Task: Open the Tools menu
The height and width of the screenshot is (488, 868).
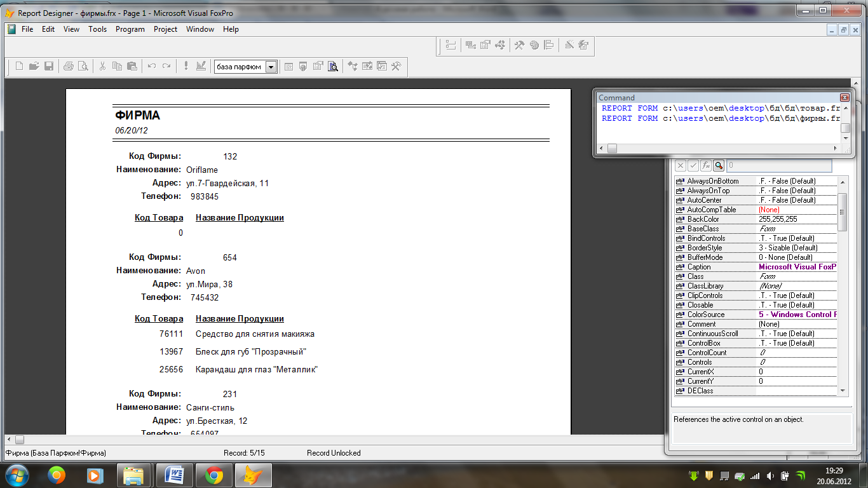Action: [x=97, y=29]
